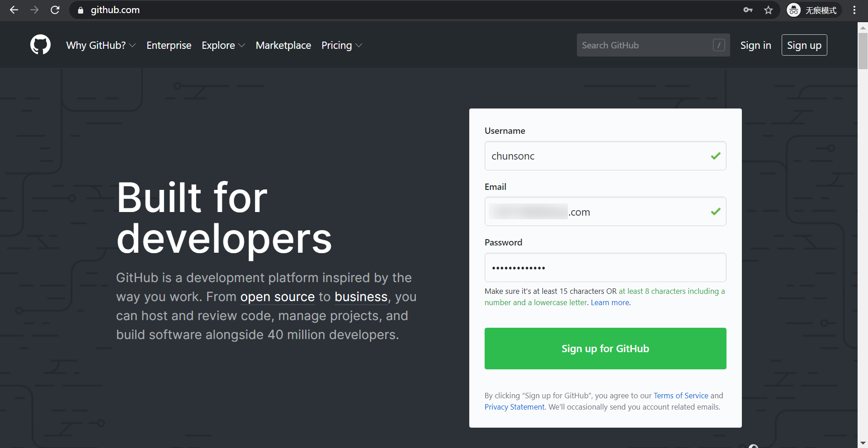Screen dimensions: 868x448
Task: Click the incognito mode profile icon
Action: (794, 10)
